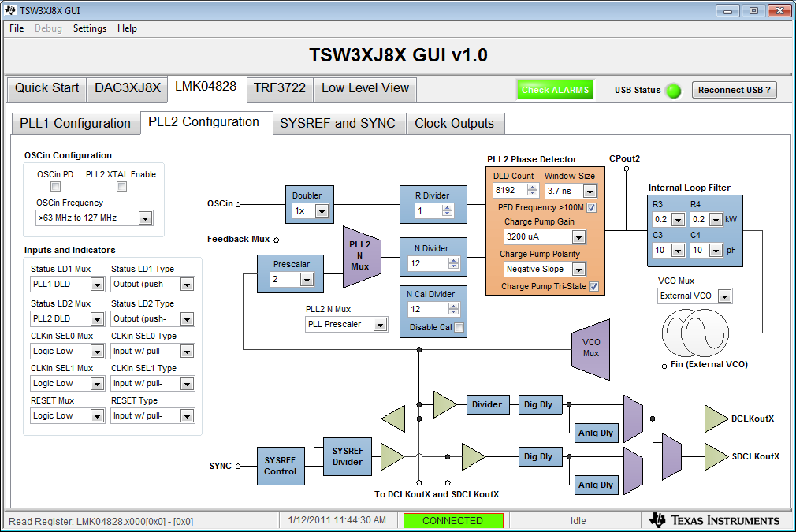Open the C4 capacitor dropdown
This screenshot has height=532, width=796.
(716, 251)
